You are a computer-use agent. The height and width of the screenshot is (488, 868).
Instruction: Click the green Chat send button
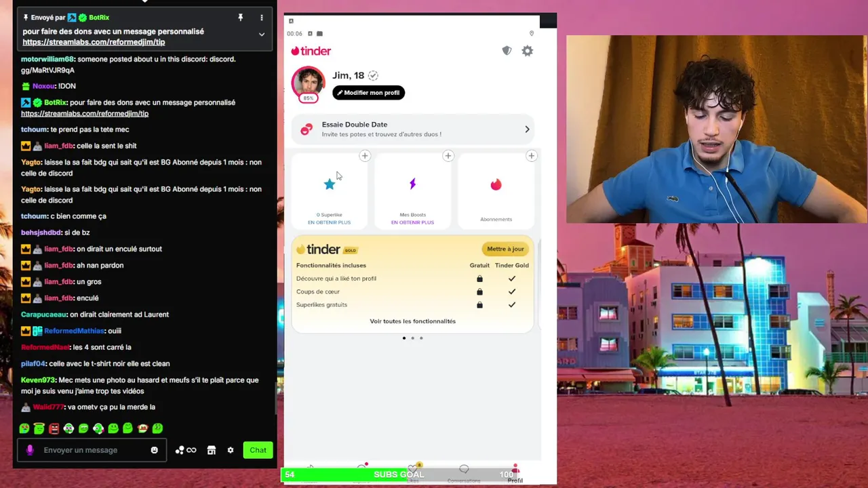click(x=258, y=450)
